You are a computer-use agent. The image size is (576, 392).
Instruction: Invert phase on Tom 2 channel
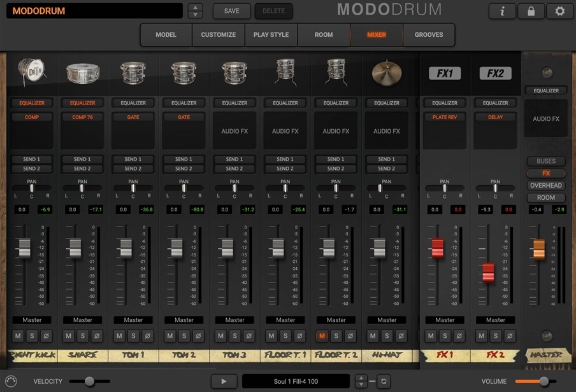tap(198, 335)
